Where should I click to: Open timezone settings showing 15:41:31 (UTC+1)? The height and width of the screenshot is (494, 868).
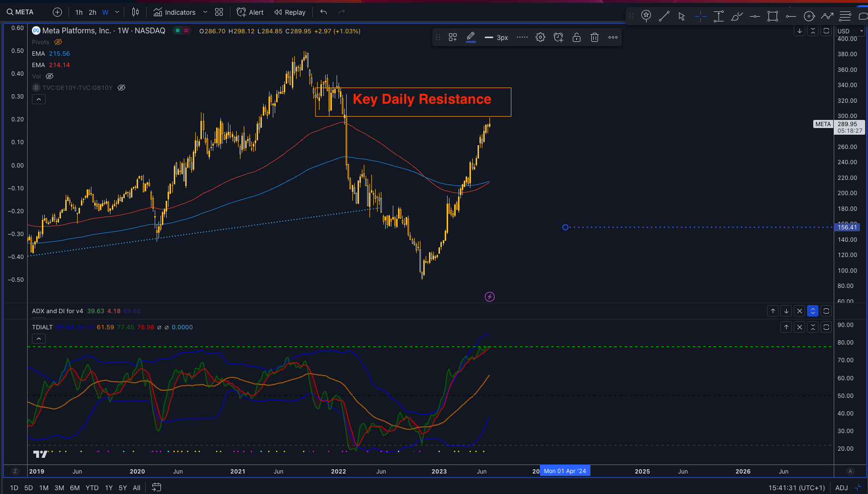[x=797, y=488]
